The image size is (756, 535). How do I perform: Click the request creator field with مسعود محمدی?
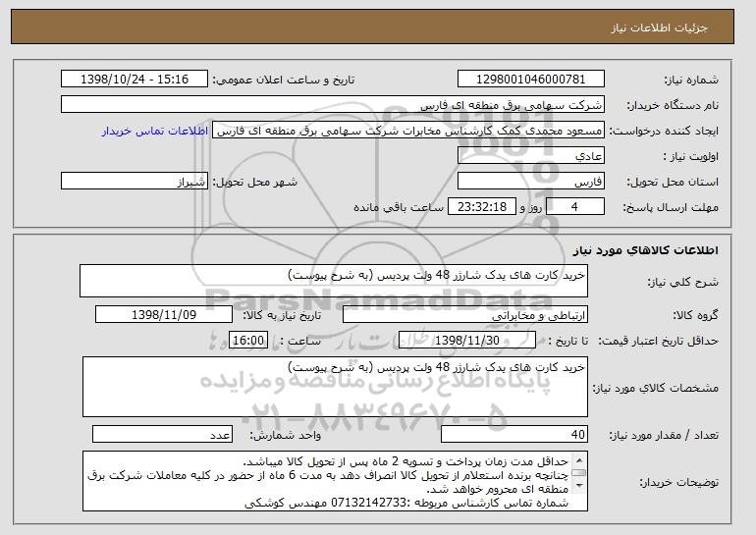(x=408, y=131)
